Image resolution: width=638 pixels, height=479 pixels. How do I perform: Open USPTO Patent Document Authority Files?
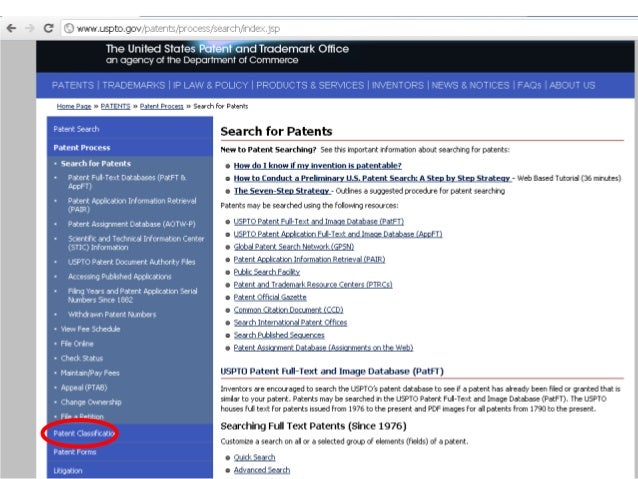tap(131, 262)
